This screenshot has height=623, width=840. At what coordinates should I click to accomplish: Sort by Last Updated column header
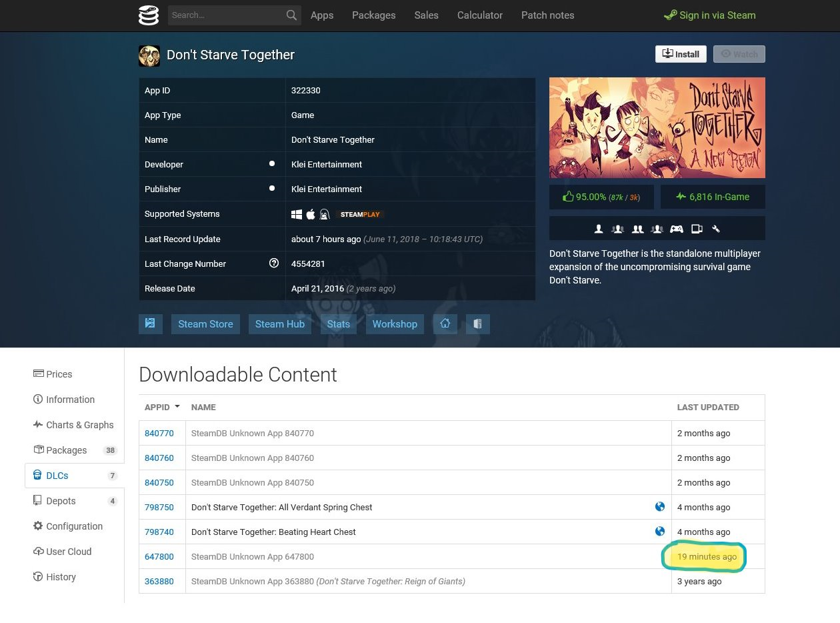click(707, 407)
